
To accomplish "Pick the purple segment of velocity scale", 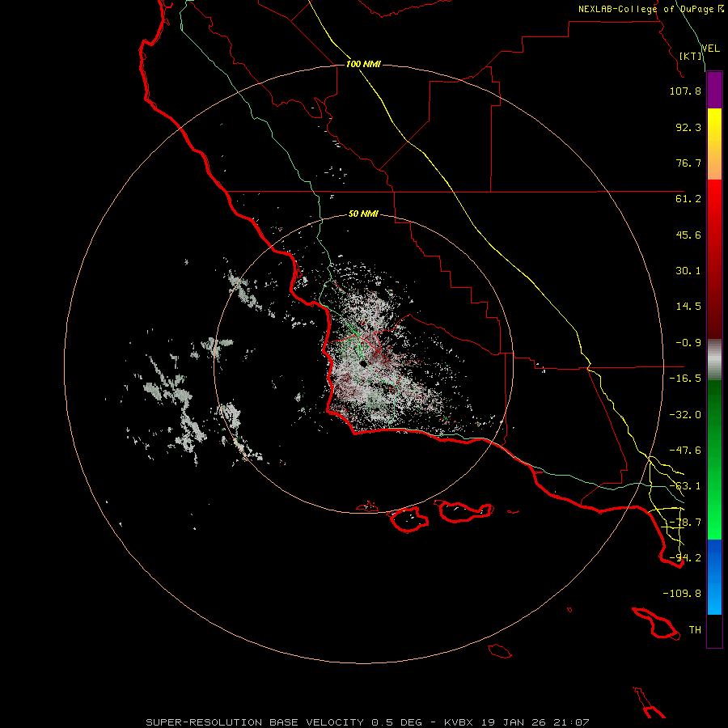I will coord(714,91).
